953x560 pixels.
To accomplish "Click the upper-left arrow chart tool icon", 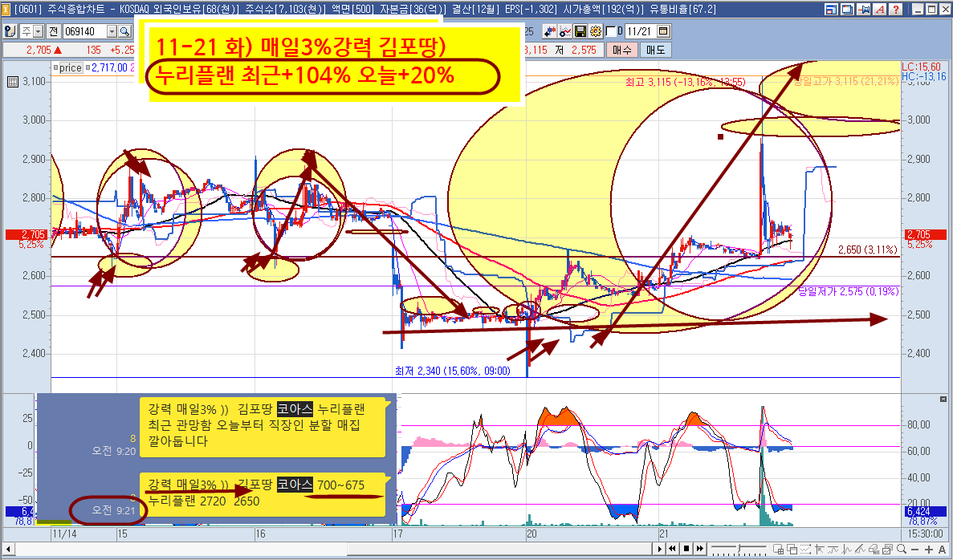I will click(820, 550).
